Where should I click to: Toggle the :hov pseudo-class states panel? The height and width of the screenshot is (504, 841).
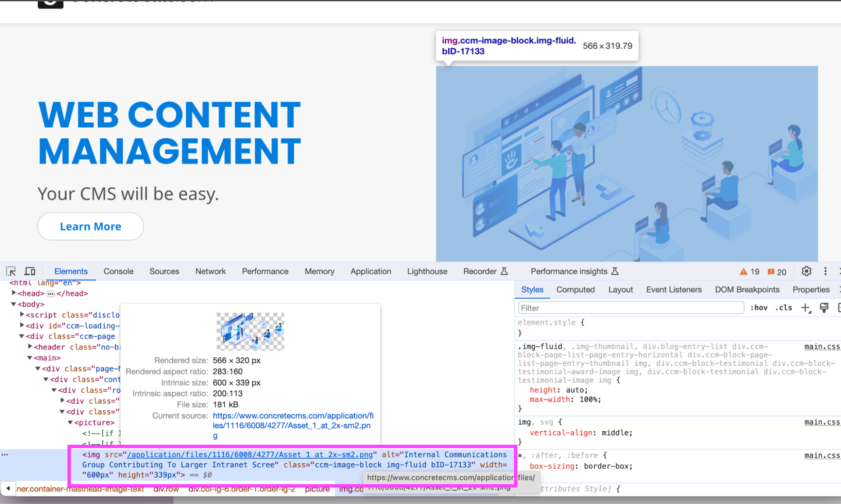[758, 309]
